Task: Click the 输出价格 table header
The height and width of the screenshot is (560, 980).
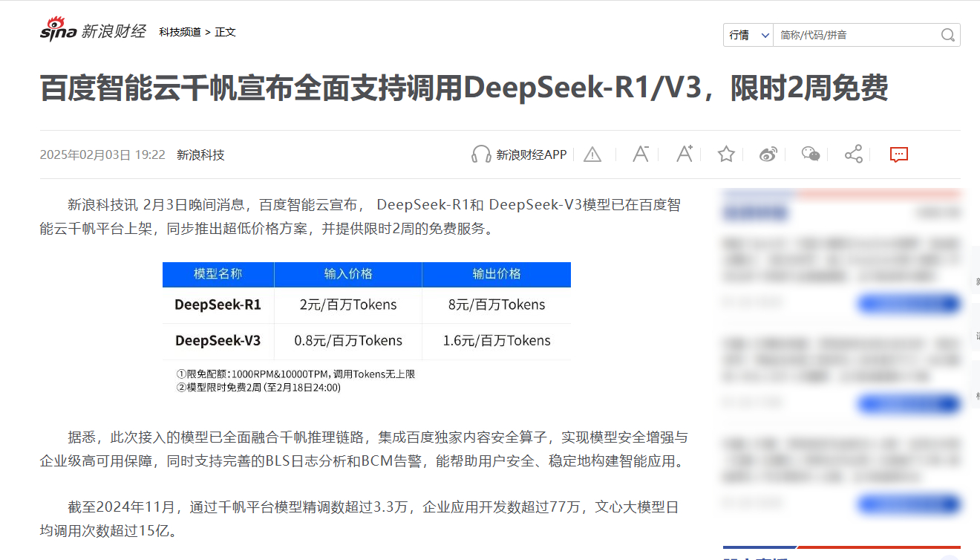Action: coord(497,274)
